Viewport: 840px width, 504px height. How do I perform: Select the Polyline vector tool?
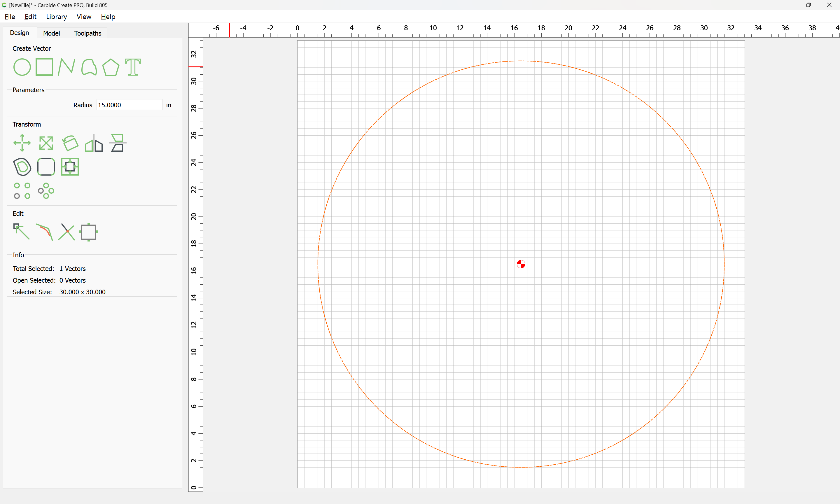click(x=66, y=67)
